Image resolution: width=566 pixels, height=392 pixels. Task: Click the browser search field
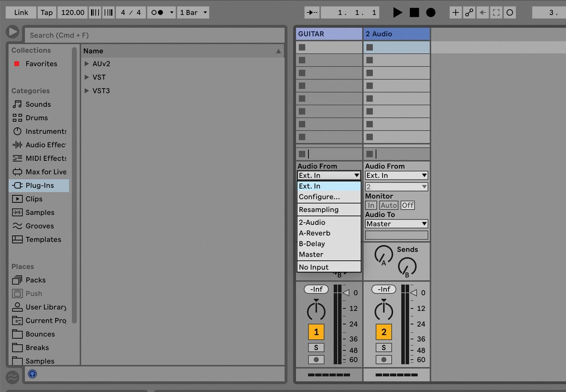pos(141,35)
